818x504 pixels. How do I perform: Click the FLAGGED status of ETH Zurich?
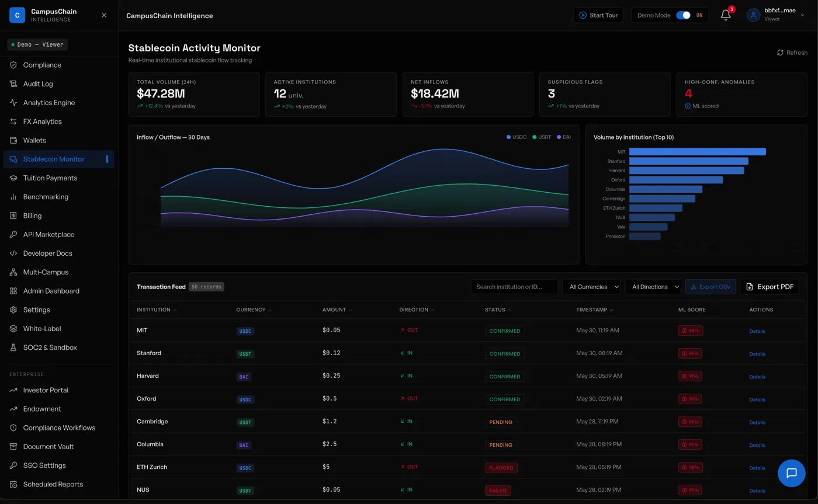[x=501, y=468]
